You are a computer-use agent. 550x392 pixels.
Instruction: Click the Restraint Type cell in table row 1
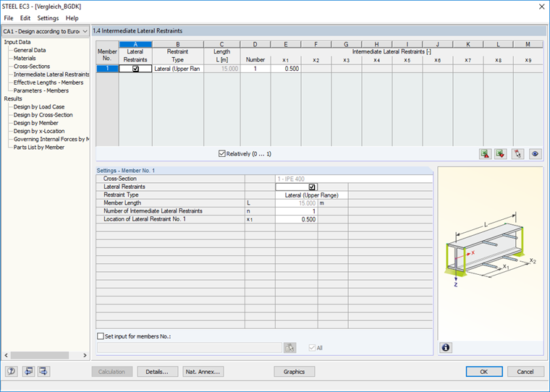point(178,69)
